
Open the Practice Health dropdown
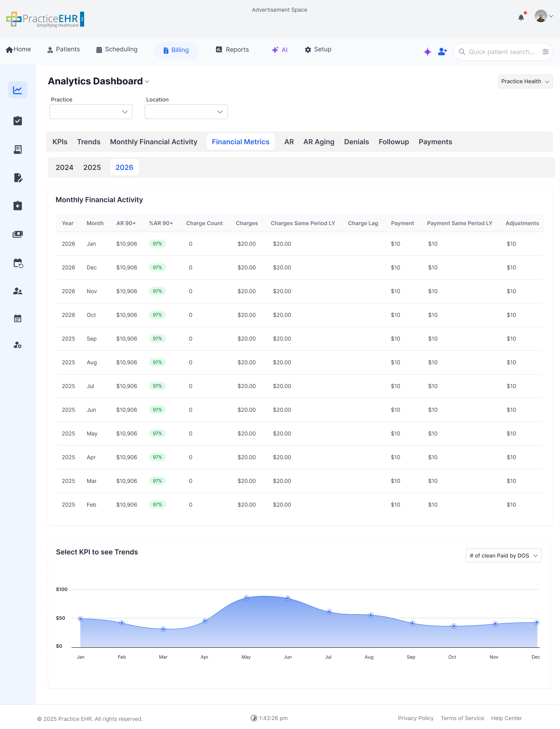[525, 81]
